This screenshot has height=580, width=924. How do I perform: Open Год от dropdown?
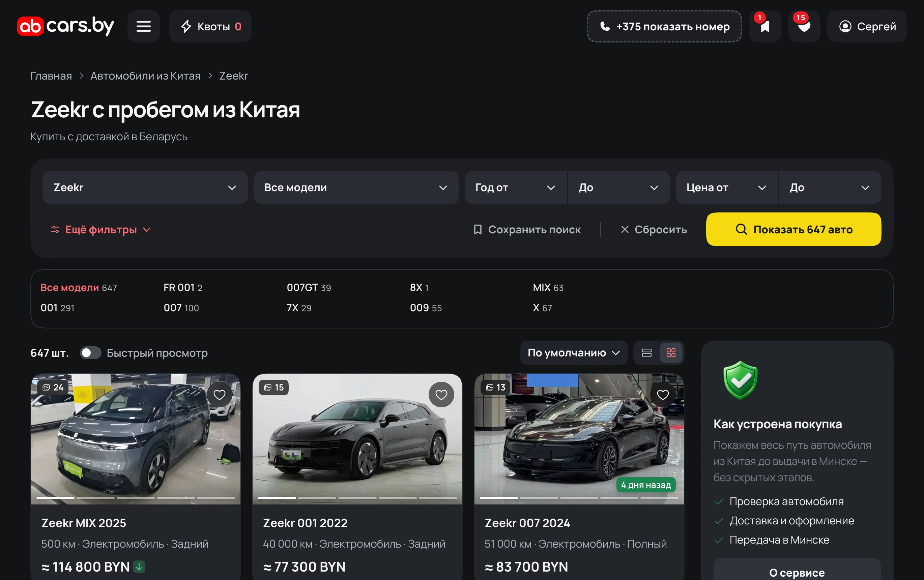click(x=516, y=187)
